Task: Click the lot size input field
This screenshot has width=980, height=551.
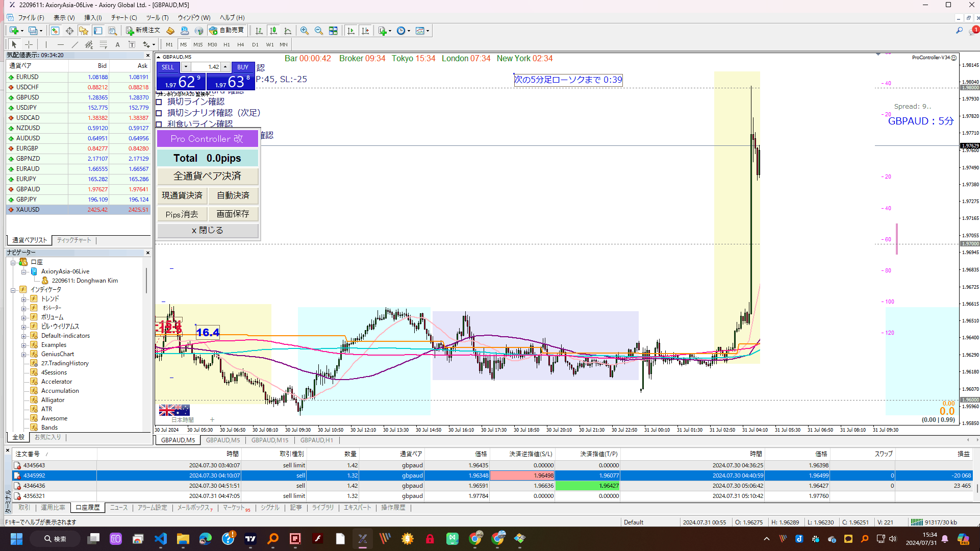Action: pos(207,67)
